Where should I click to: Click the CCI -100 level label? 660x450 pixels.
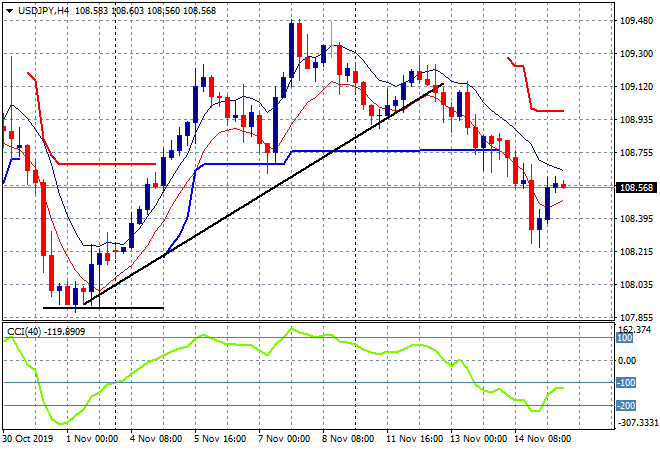coord(626,383)
